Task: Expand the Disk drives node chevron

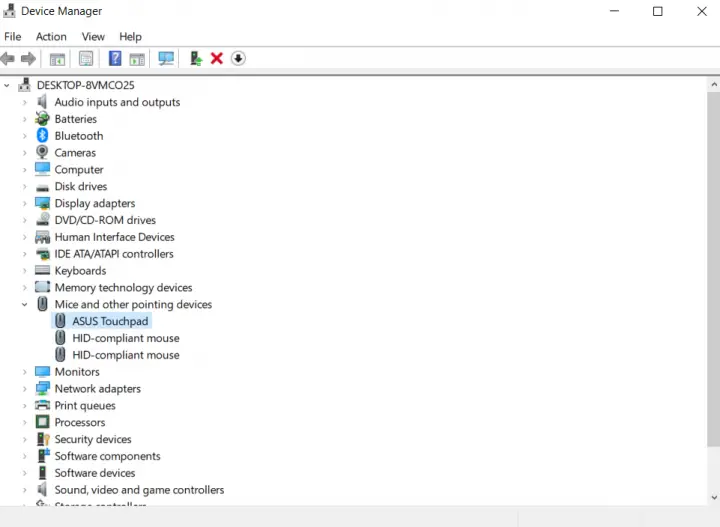Action: (24, 186)
